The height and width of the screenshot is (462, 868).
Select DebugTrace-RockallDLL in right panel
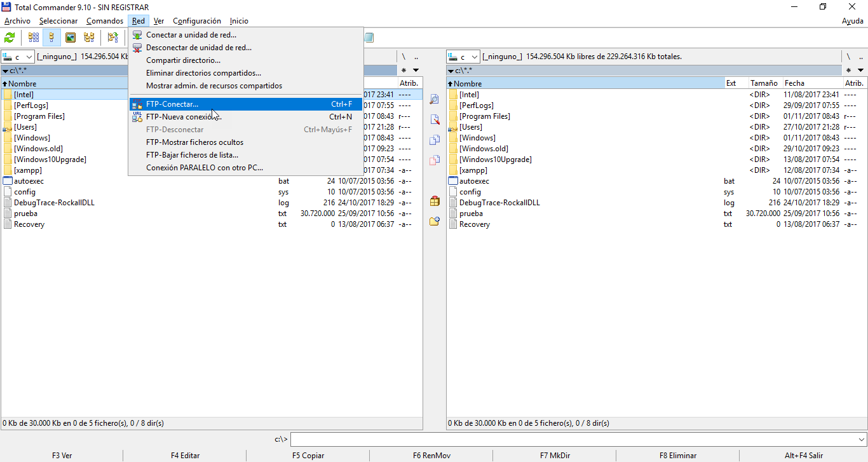[499, 203]
